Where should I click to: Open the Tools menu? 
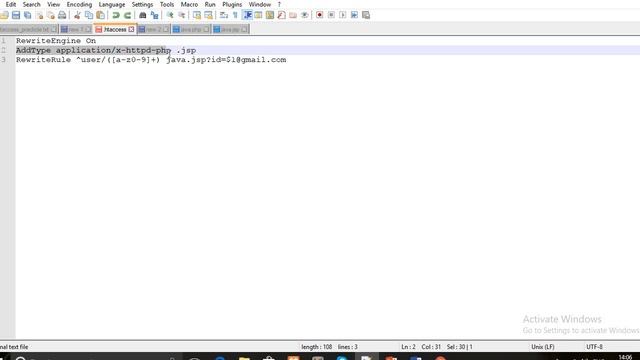point(167,4)
